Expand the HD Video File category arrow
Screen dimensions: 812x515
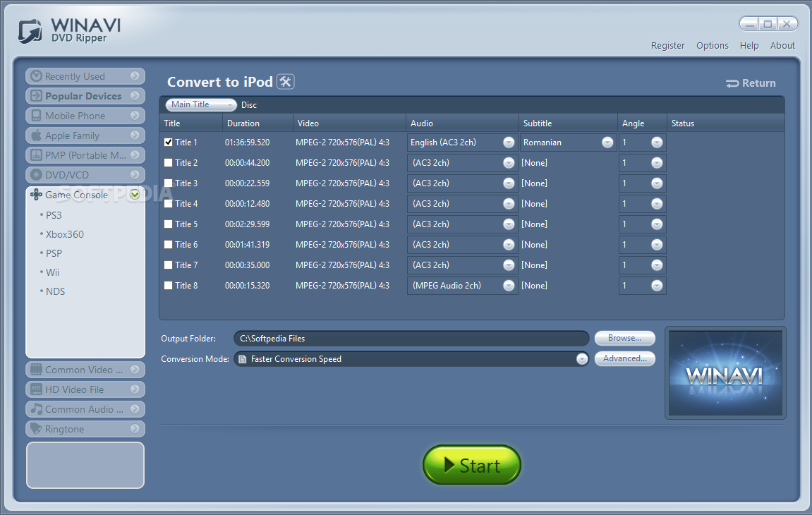(135, 389)
